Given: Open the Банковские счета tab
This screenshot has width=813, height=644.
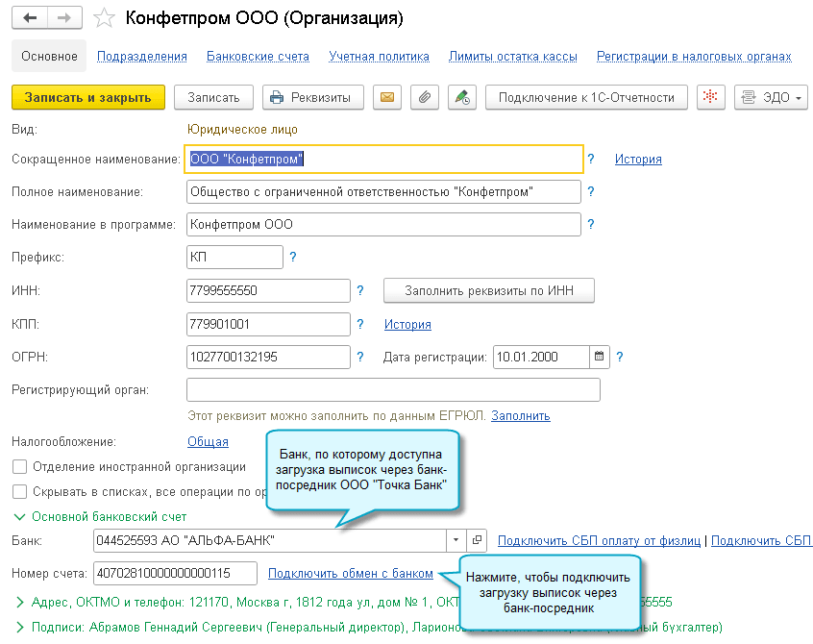Looking at the screenshot, I should [258, 57].
